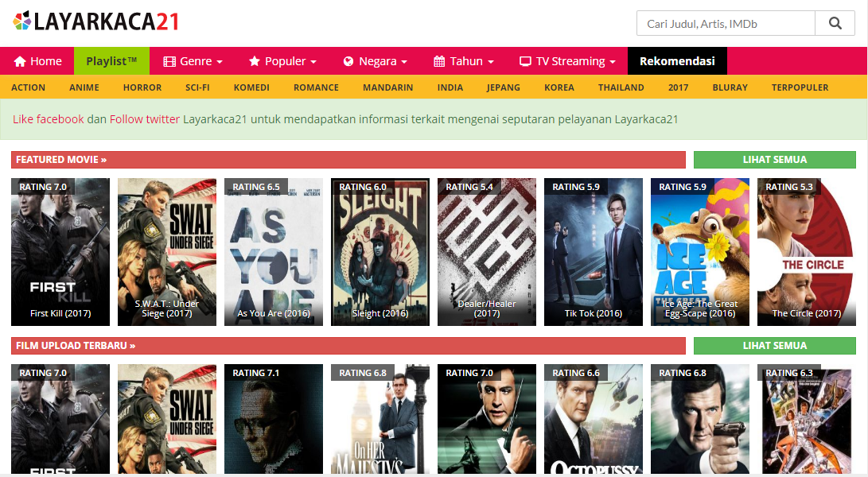Open On Her Majesty's poster rated 6.8

[x=380, y=419]
